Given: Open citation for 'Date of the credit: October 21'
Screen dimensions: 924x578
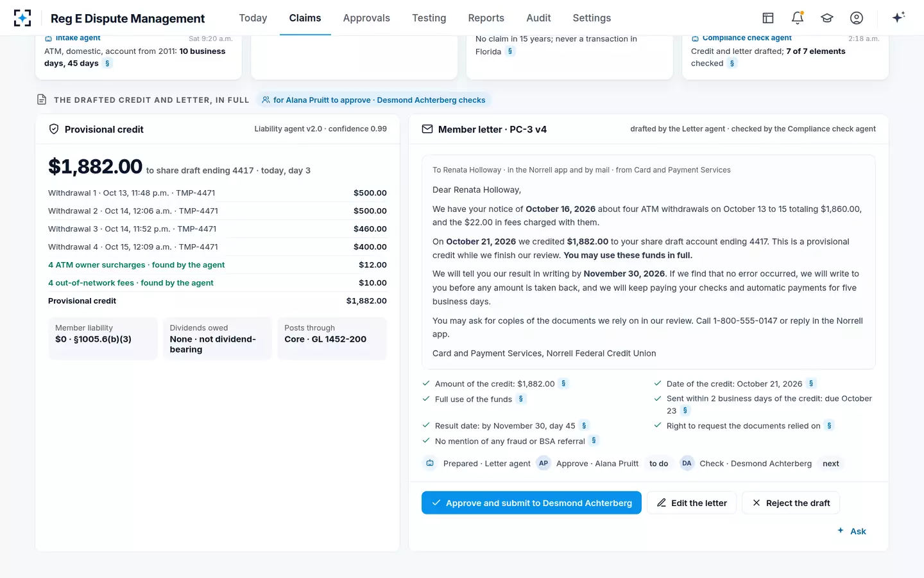Looking at the screenshot, I should click(x=811, y=383).
